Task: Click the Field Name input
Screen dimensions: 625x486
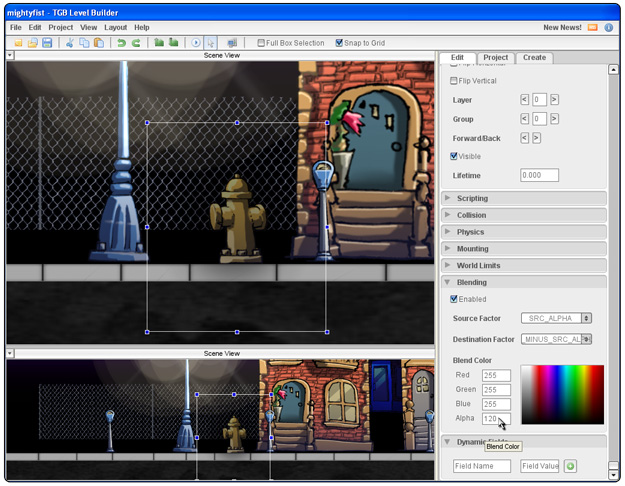Action: 482,466
